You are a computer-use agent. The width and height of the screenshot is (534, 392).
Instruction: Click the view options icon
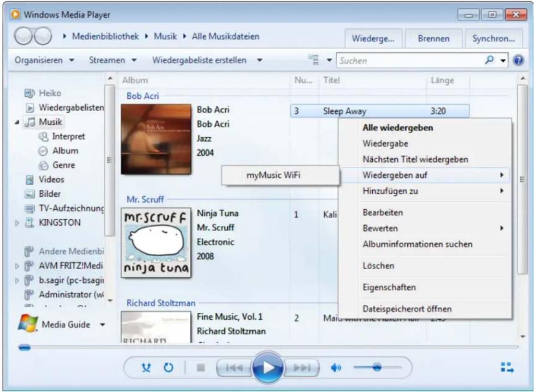click(x=314, y=59)
